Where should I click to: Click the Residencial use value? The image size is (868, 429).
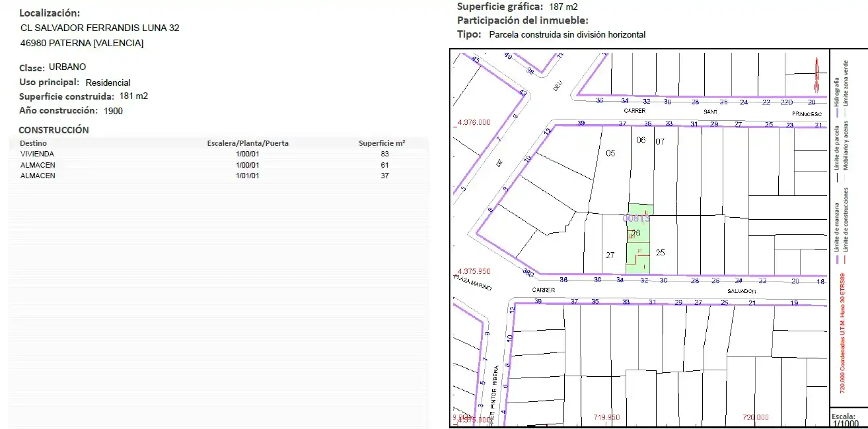click(108, 82)
